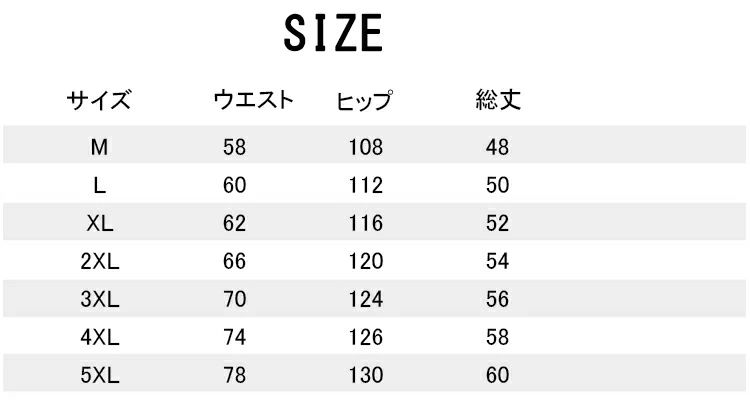Viewport: 750px width, 409px height.
Task: Select hip value 124 in 3XL row
Action: pyautogui.click(x=365, y=299)
